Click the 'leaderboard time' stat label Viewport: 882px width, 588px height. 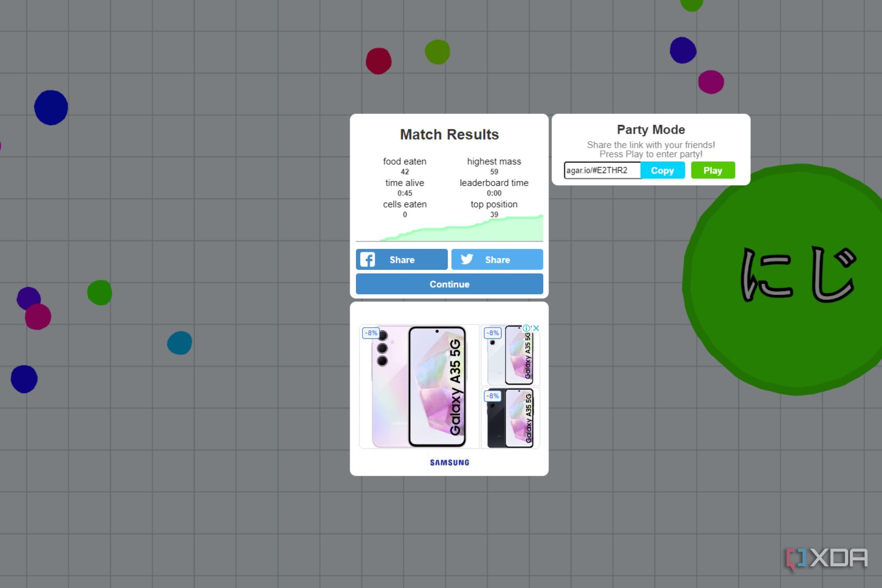pos(494,183)
